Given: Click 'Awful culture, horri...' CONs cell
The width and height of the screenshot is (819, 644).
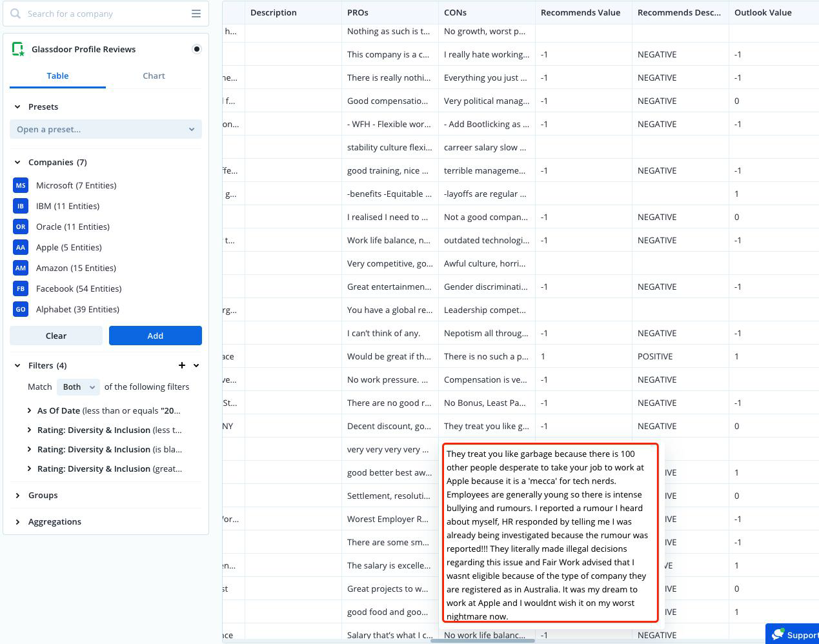Looking at the screenshot, I should [x=487, y=263].
